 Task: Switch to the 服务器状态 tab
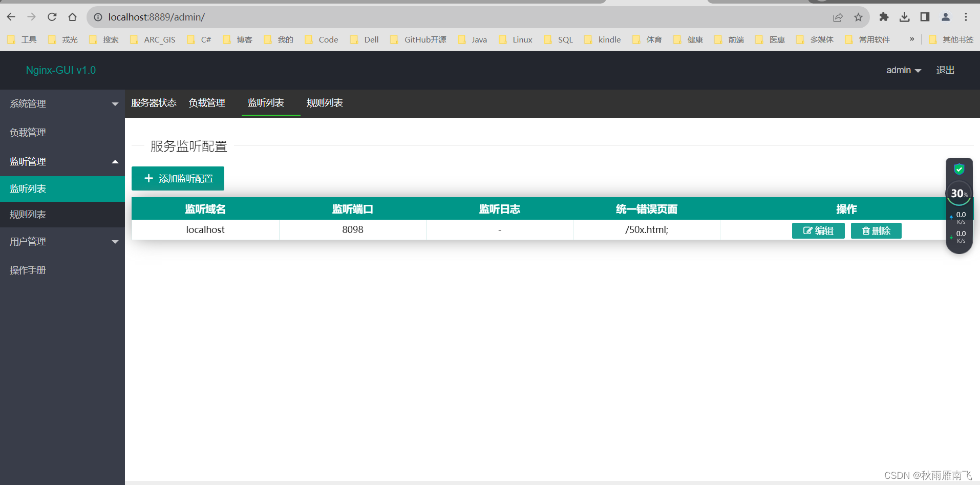click(x=154, y=103)
